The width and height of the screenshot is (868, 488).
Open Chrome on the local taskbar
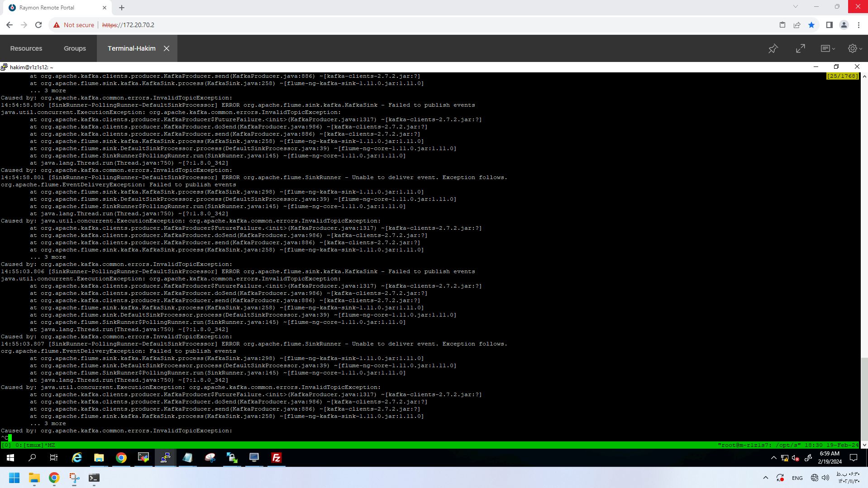pyautogui.click(x=54, y=478)
